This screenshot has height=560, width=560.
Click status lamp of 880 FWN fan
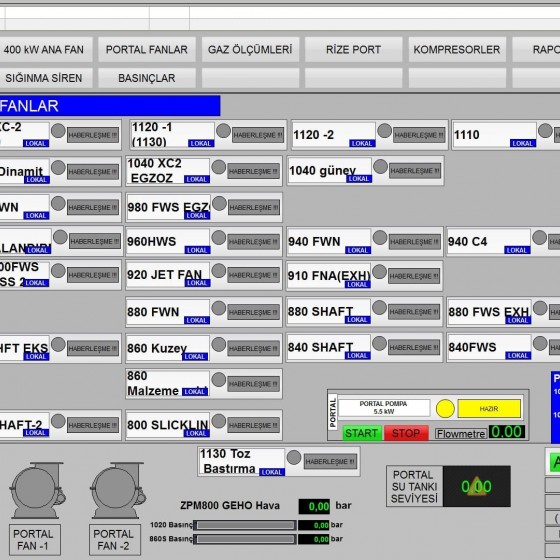coord(219,308)
